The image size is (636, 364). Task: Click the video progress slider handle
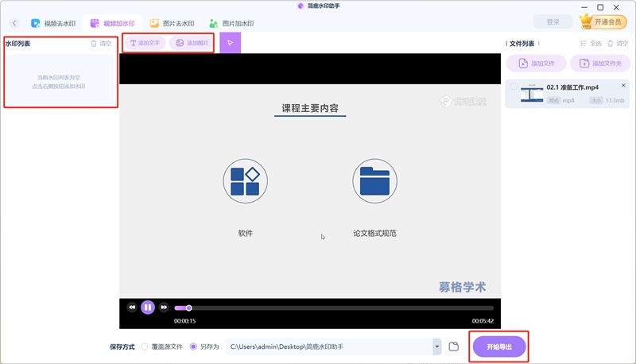(189, 308)
